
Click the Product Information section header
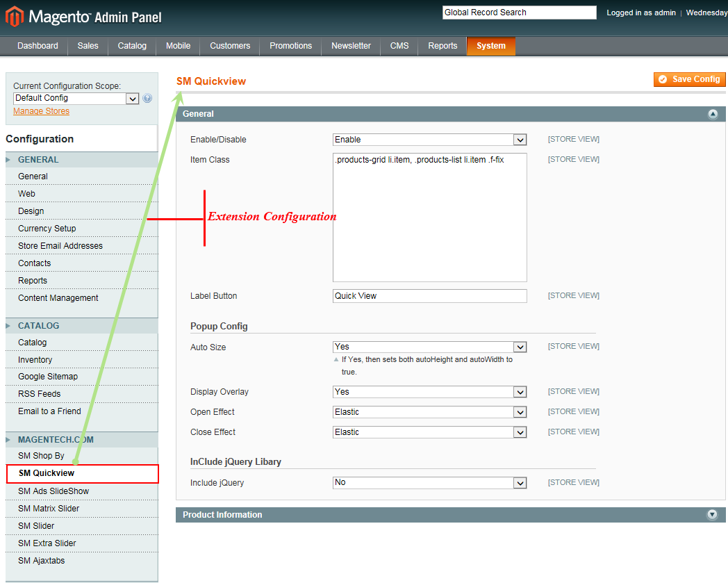(x=450, y=515)
